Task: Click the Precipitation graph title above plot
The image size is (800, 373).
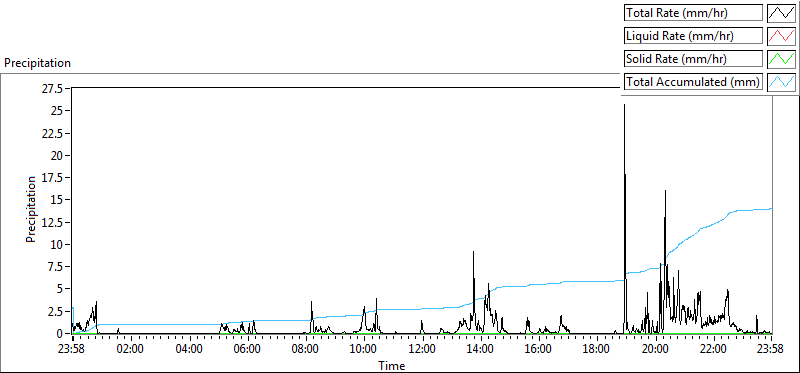Action: (37, 63)
